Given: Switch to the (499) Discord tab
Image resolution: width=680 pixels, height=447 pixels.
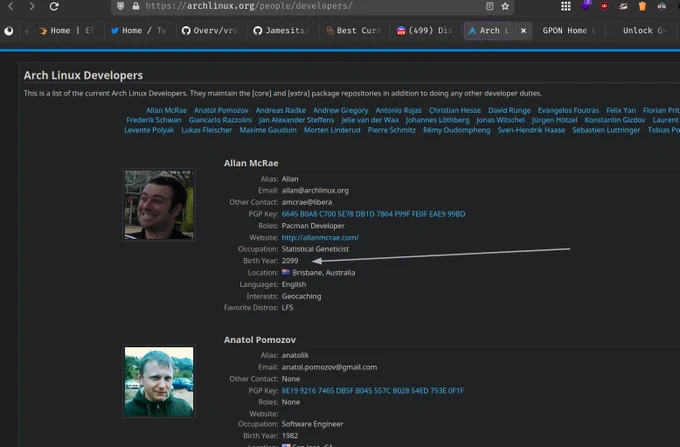Looking at the screenshot, I should pyautogui.click(x=424, y=31).
